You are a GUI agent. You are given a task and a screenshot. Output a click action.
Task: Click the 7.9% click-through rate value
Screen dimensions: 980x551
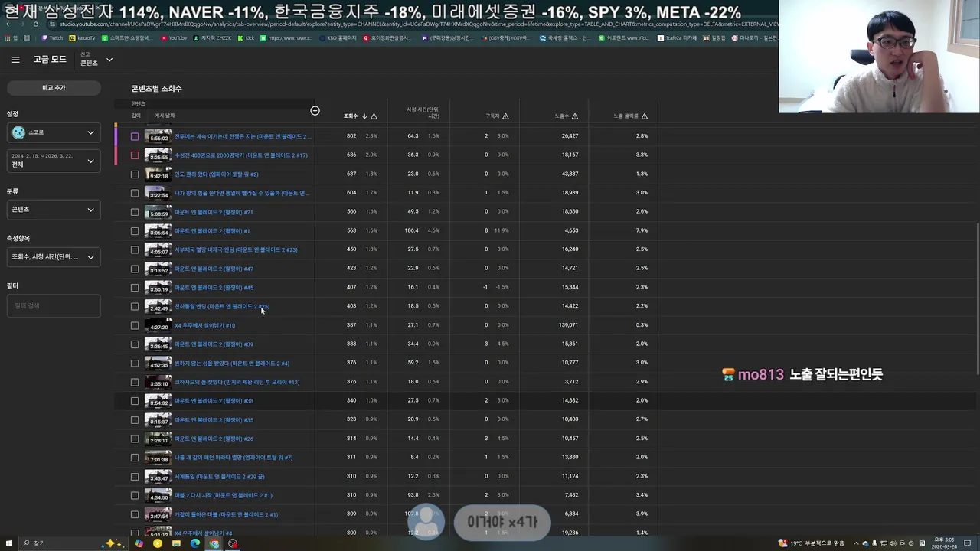(642, 230)
